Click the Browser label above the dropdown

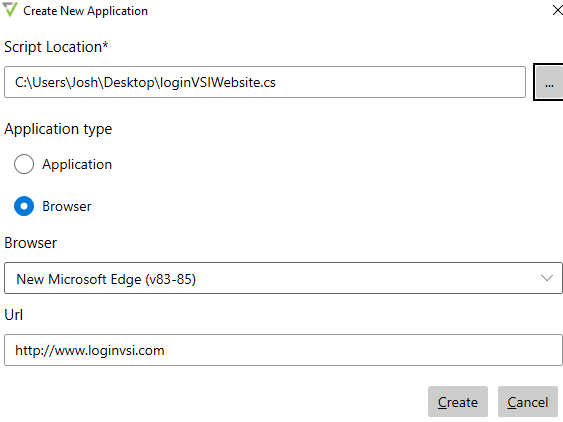click(x=31, y=243)
